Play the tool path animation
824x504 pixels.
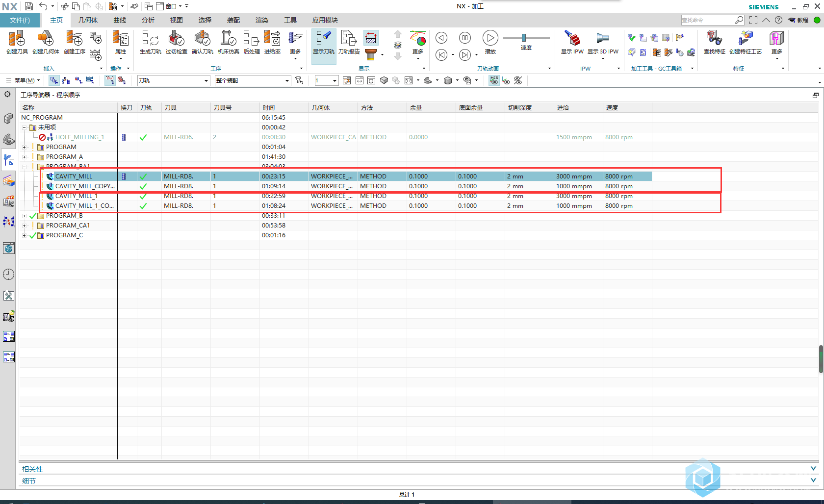point(490,38)
